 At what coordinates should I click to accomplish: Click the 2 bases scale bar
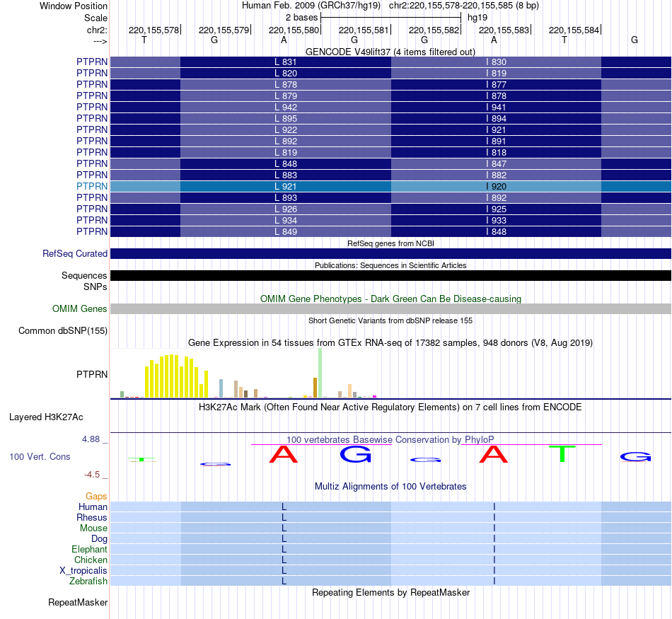tap(390, 18)
